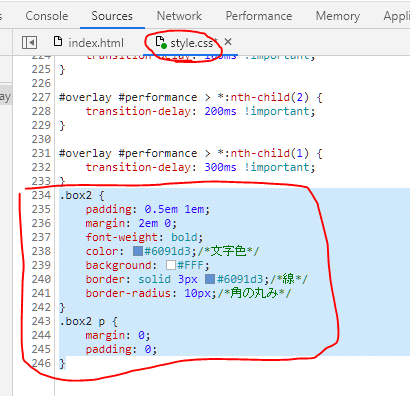Open the Memory tab

pos(338,16)
